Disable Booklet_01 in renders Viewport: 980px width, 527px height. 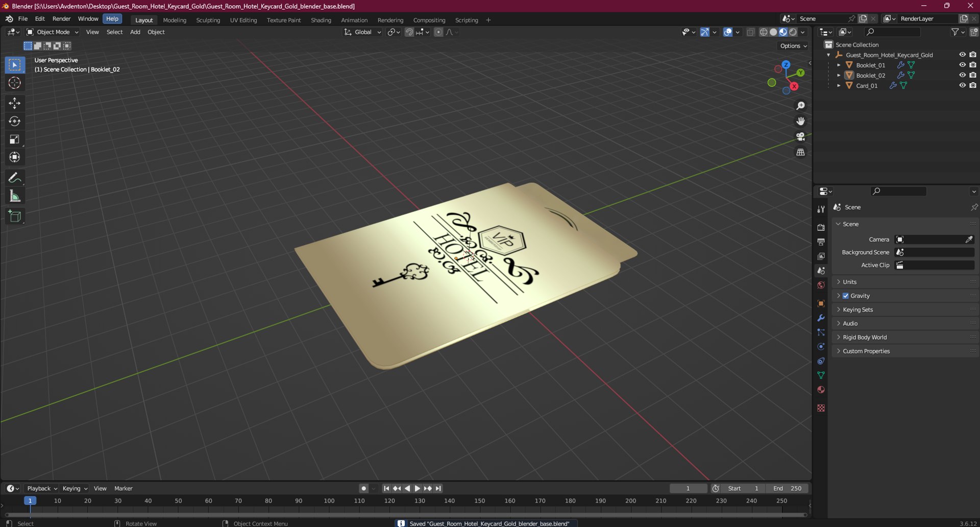point(973,65)
